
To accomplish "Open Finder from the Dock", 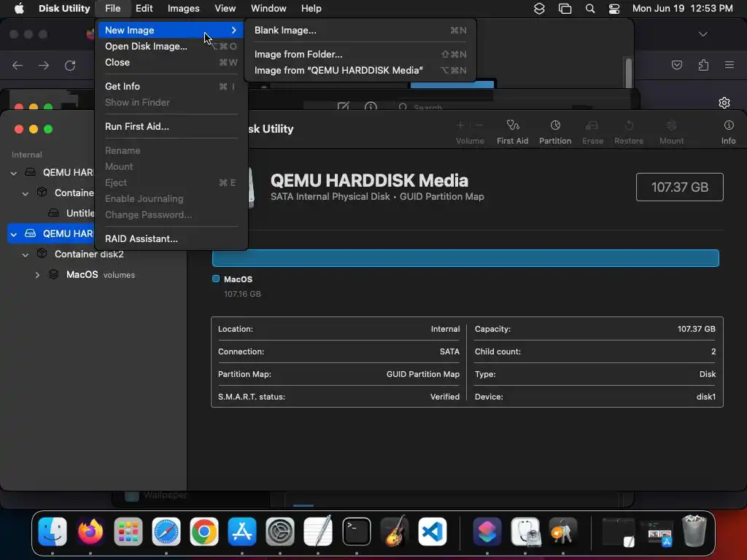I will (x=53, y=531).
